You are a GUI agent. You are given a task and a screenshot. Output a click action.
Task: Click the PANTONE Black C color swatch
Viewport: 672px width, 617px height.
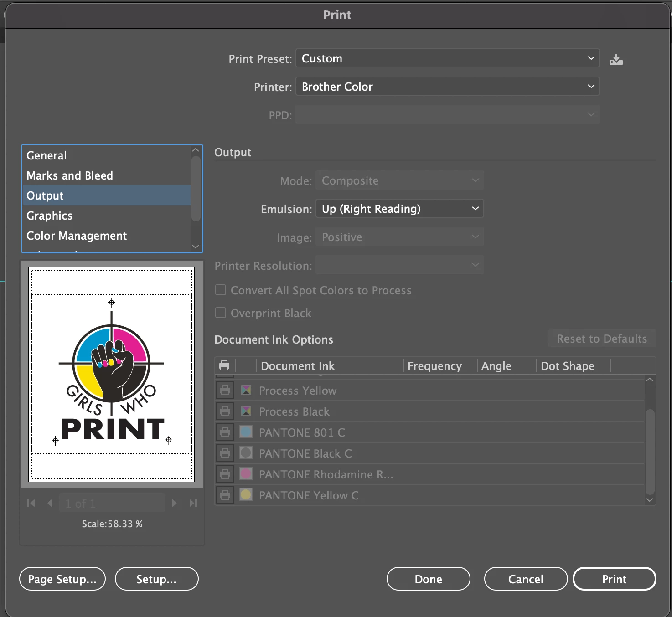(246, 452)
